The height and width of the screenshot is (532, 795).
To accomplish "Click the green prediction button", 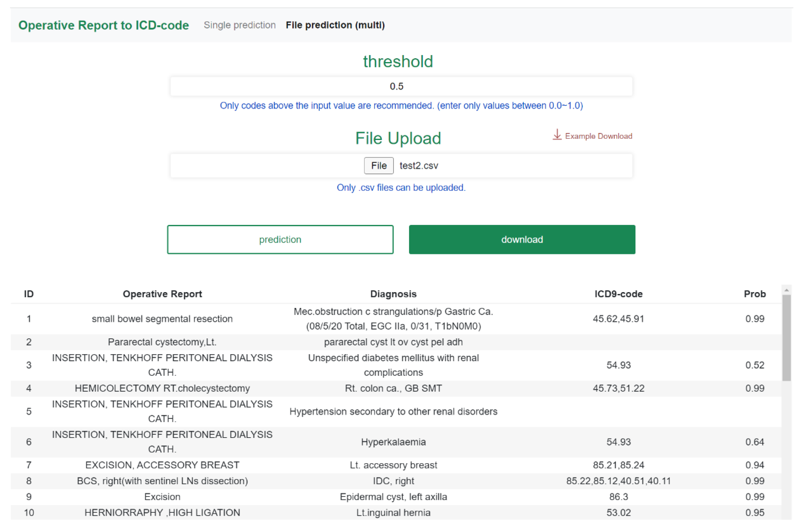I will coord(280,240).
